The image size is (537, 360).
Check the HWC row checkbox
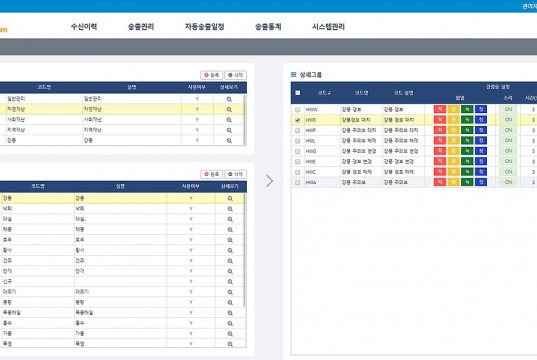(298, 172)
